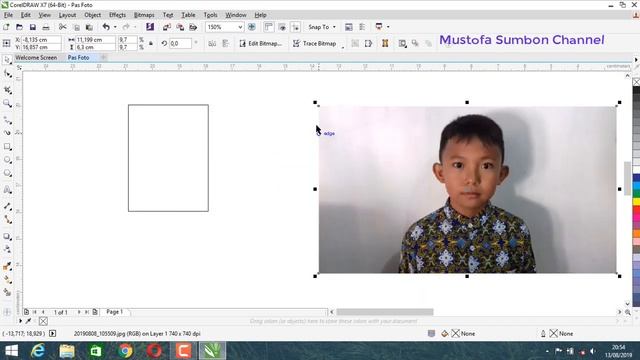Select the Crop tool
Screen dimensions: 640x360
(x=7, y=90)
